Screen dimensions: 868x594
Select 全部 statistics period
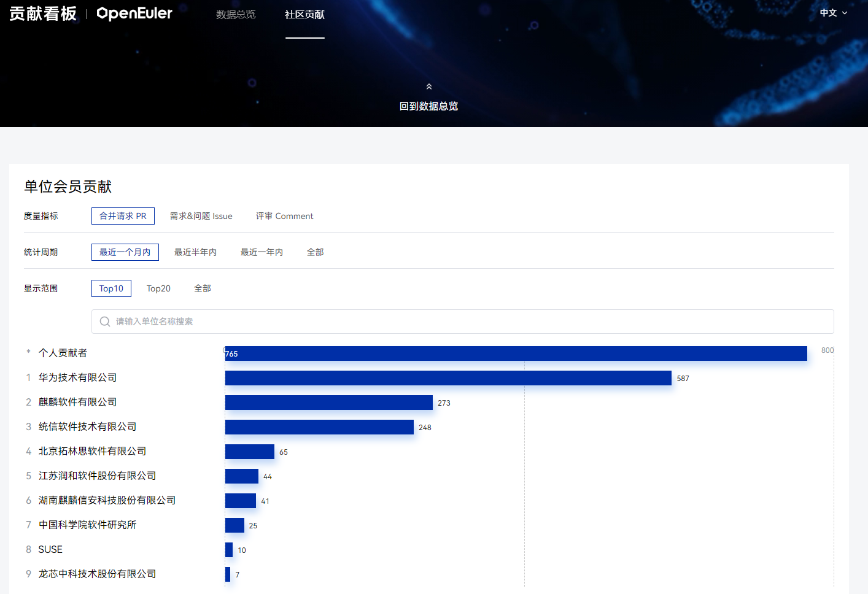point(316,252)
